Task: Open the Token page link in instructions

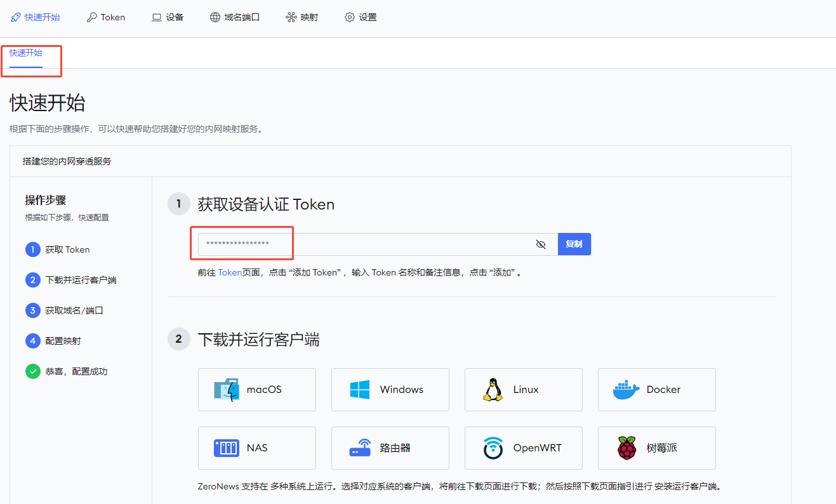Action: (x=230, y=271)
